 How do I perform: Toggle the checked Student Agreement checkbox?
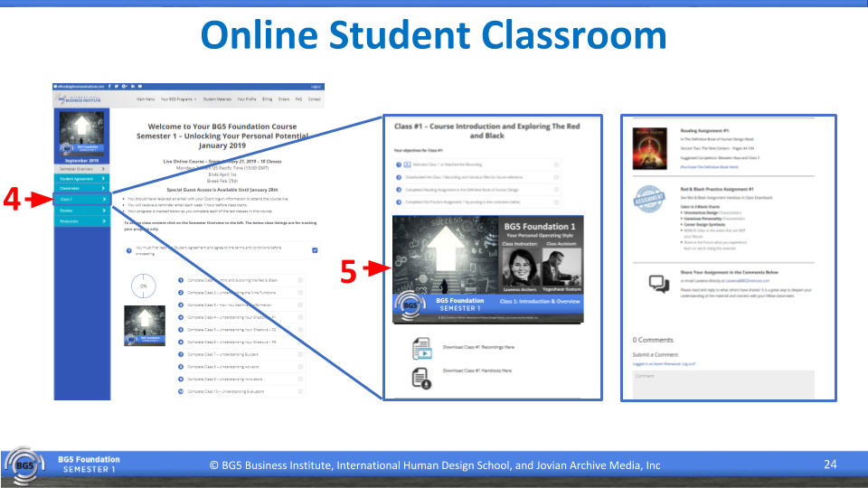[x=315, y=250]
